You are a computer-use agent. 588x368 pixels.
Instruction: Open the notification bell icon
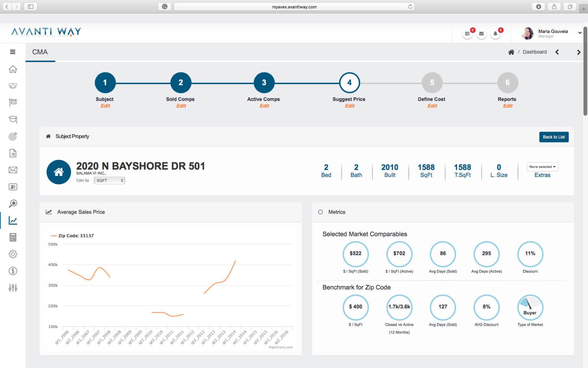point(495,34)
